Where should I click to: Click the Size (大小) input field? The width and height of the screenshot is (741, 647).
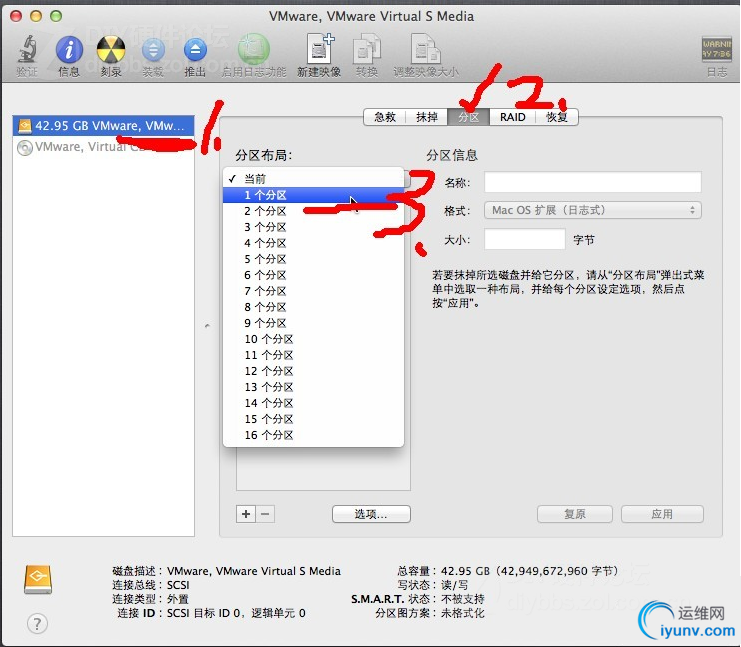(525, 239)
